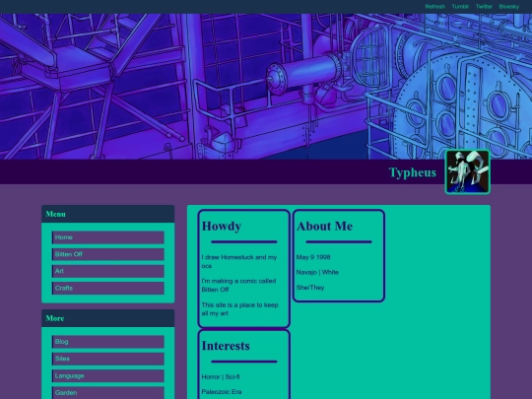Click the More panel header

point(108,318)
